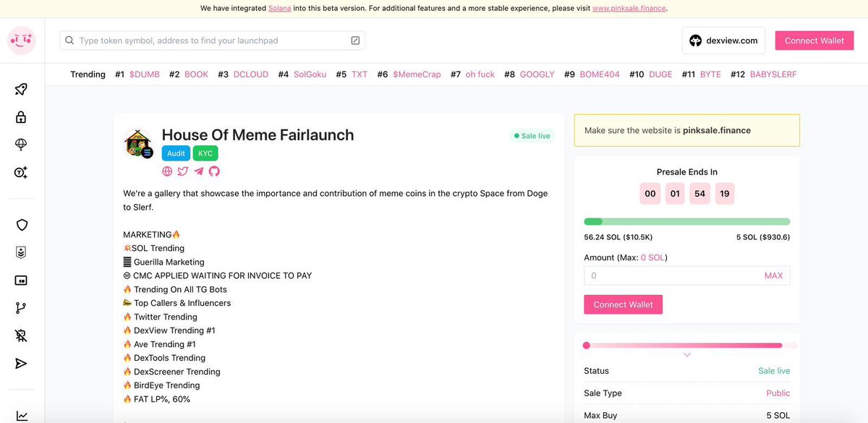Open trending token BOME404
Screen dimensions: 868x423
(x=600, y=74)
